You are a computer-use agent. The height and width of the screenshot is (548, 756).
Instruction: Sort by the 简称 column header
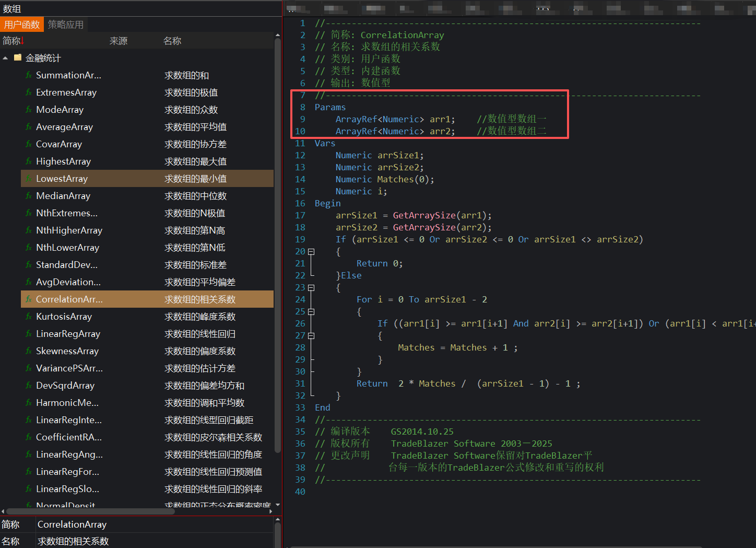[x=11, y=41]
